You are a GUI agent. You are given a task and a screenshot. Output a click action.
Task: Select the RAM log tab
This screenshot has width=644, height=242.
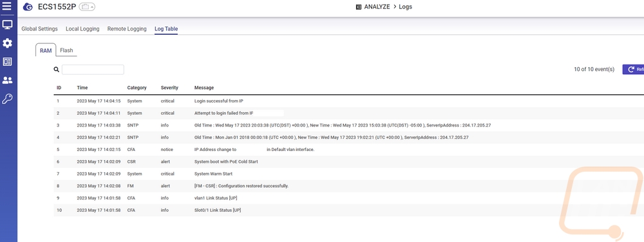tap(46, 50)
